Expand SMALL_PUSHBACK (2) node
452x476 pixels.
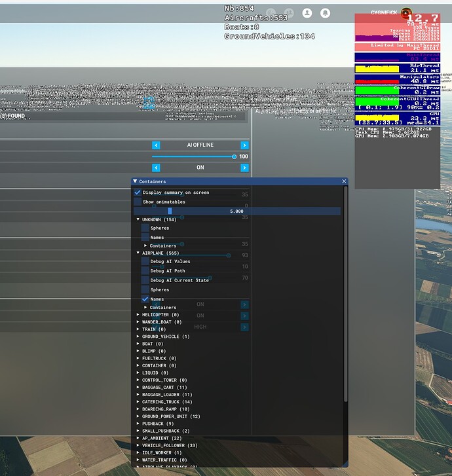point(138,431)
